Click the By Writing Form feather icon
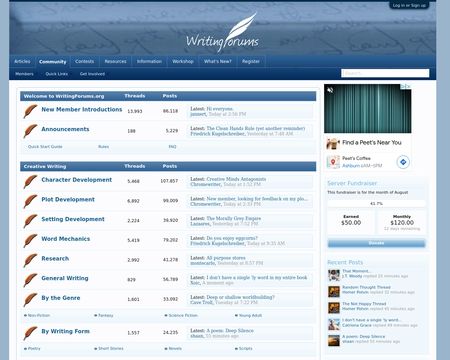The width and height of the screenshot is (450, 360). click(30, 333)
